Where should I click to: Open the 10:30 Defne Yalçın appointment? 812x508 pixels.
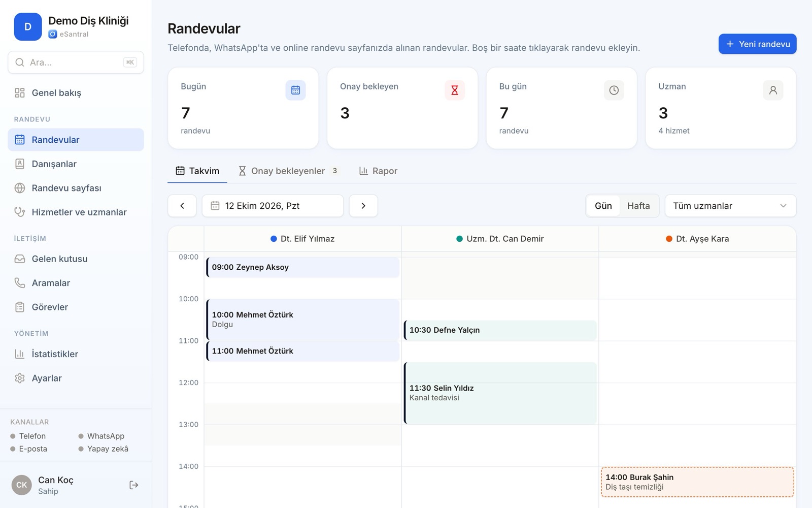point(500,330)
